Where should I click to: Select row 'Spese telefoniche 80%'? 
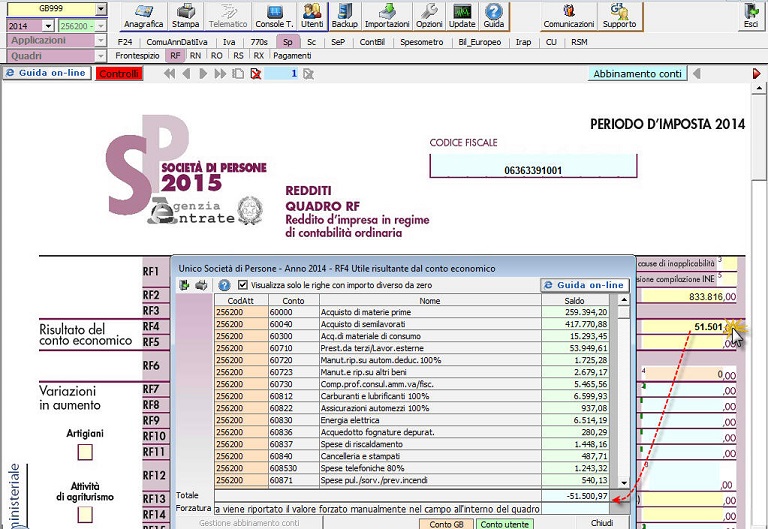tap(411, 468)
